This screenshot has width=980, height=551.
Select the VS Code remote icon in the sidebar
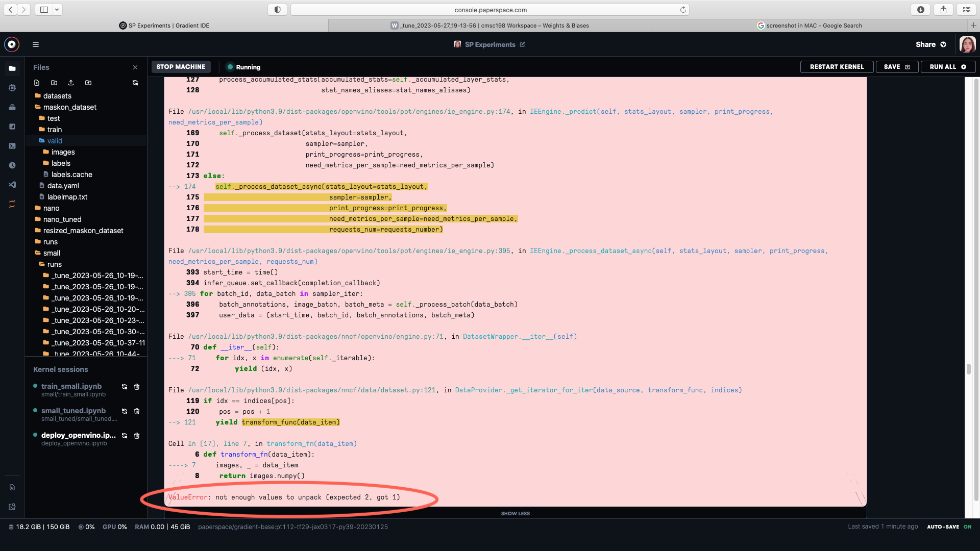[x=12, y=185]
